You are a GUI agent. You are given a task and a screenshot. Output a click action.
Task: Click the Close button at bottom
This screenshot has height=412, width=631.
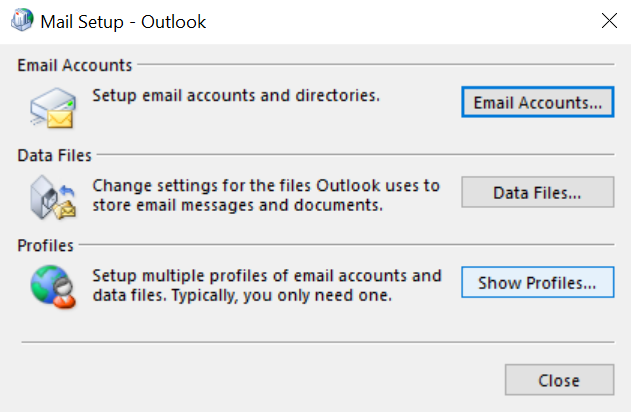559,380
